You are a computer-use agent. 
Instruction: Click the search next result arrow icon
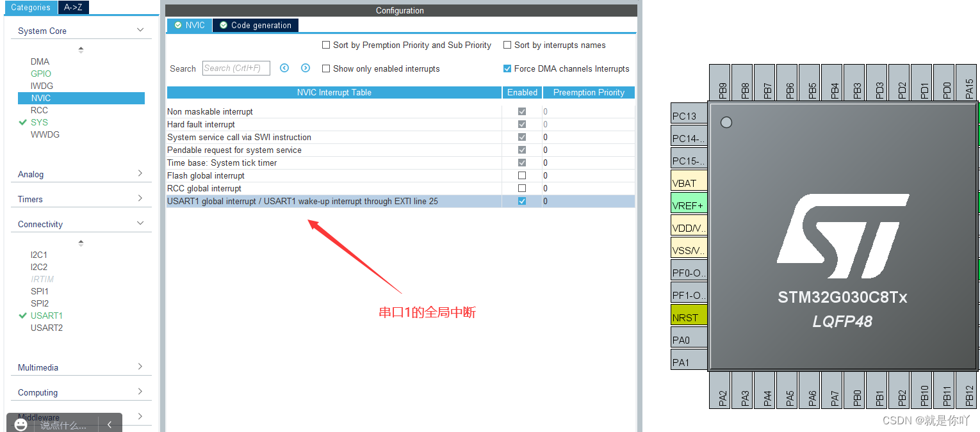pyautogui.click(x=306, y=68)
